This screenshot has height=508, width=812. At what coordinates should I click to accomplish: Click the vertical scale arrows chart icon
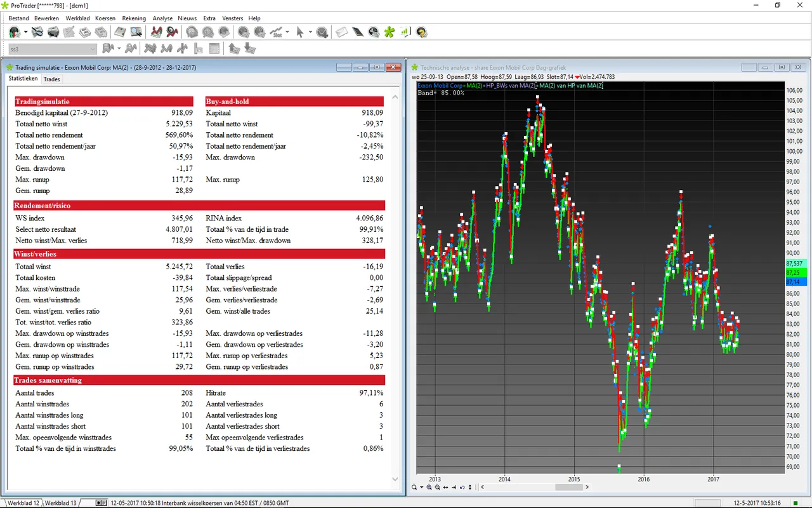pyautogui.click(x=470, y=487)
